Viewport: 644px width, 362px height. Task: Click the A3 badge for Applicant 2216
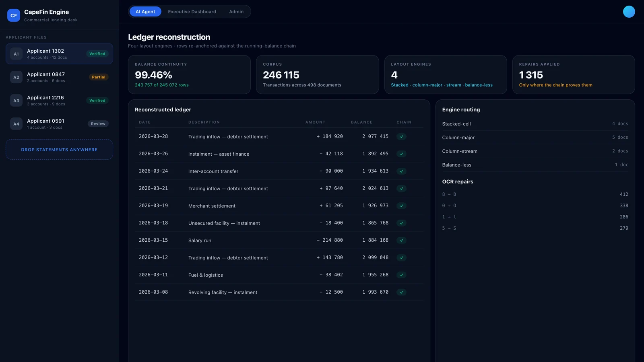pyautogui.click(x=16, y=101)
